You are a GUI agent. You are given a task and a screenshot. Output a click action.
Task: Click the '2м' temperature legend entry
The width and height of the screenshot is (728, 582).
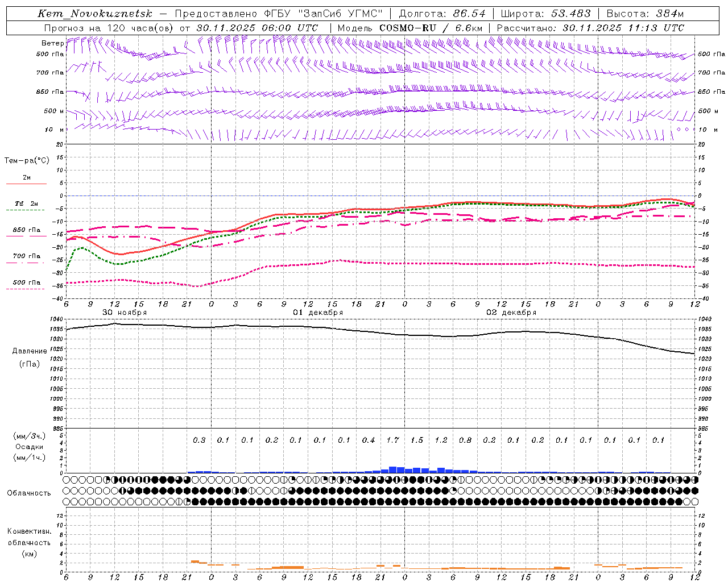pos(27,178)
